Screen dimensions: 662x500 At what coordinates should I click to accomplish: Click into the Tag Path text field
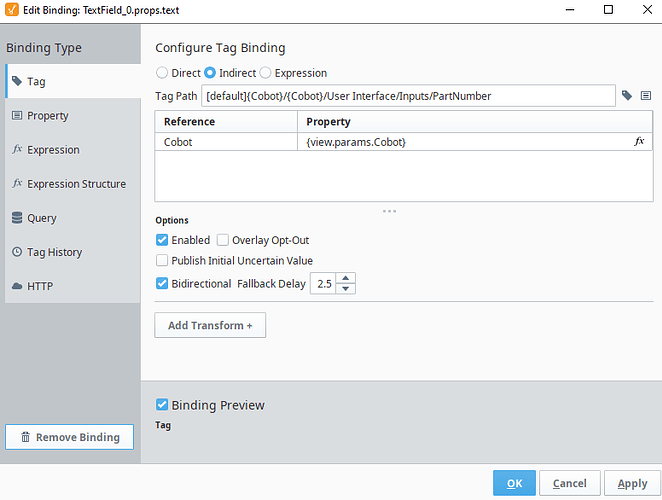coord(408,96)
